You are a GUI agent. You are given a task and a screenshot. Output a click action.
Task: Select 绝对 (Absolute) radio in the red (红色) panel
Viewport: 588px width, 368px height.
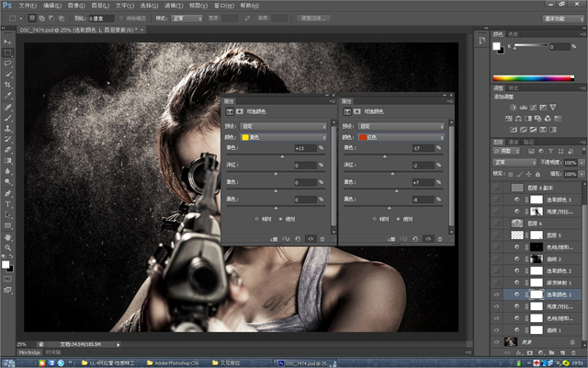[x=396, y=219]
